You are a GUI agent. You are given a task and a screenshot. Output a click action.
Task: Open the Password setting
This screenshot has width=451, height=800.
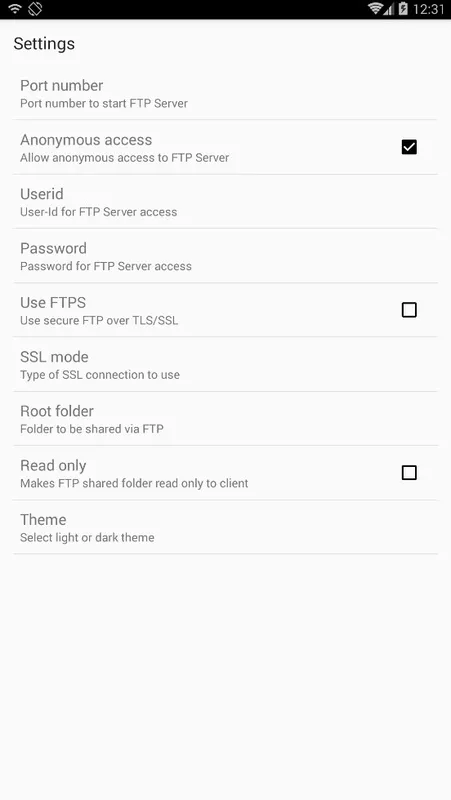226,256
